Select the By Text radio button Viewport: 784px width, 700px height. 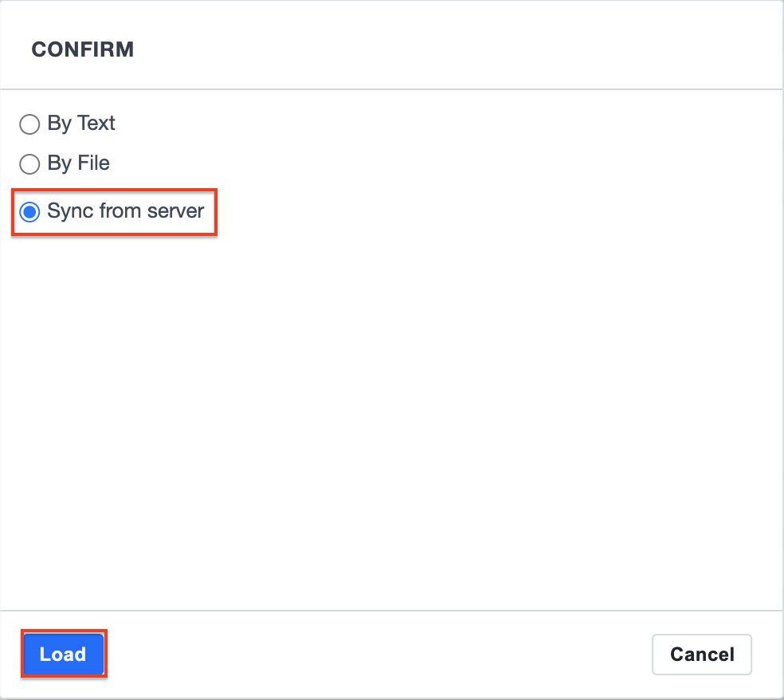pos(29,124)
